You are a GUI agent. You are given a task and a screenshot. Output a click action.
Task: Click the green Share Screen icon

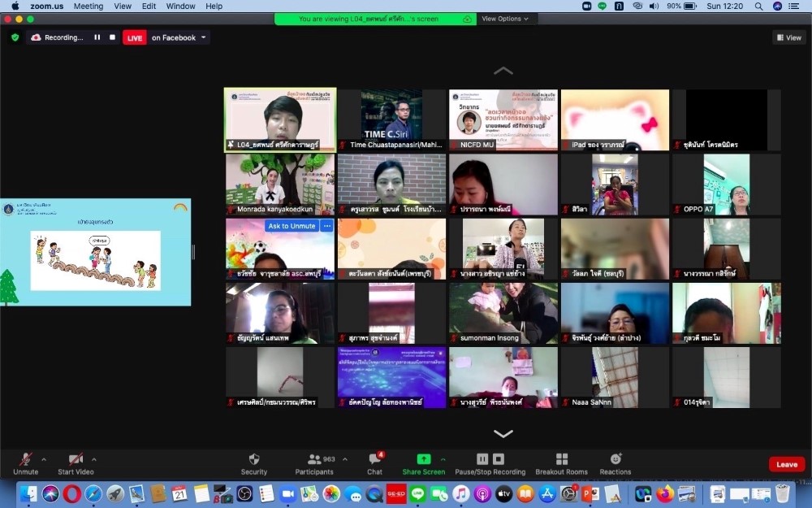[423, 459]
